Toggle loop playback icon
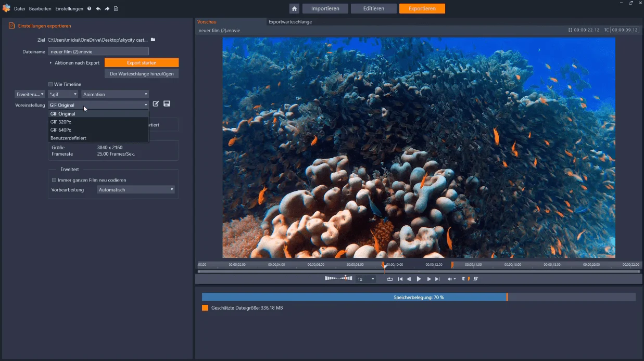644x361 pixels. tap(389, 279)
